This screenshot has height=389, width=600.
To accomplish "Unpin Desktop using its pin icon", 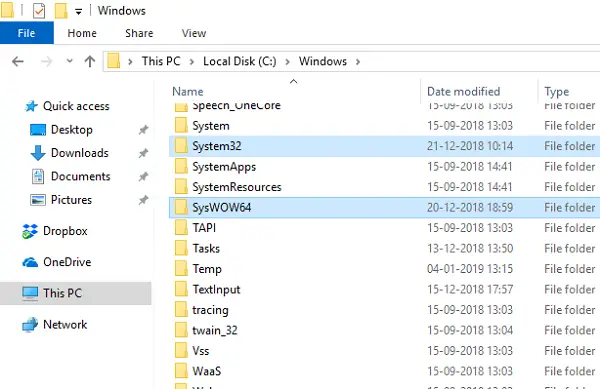I will (143, 130).
